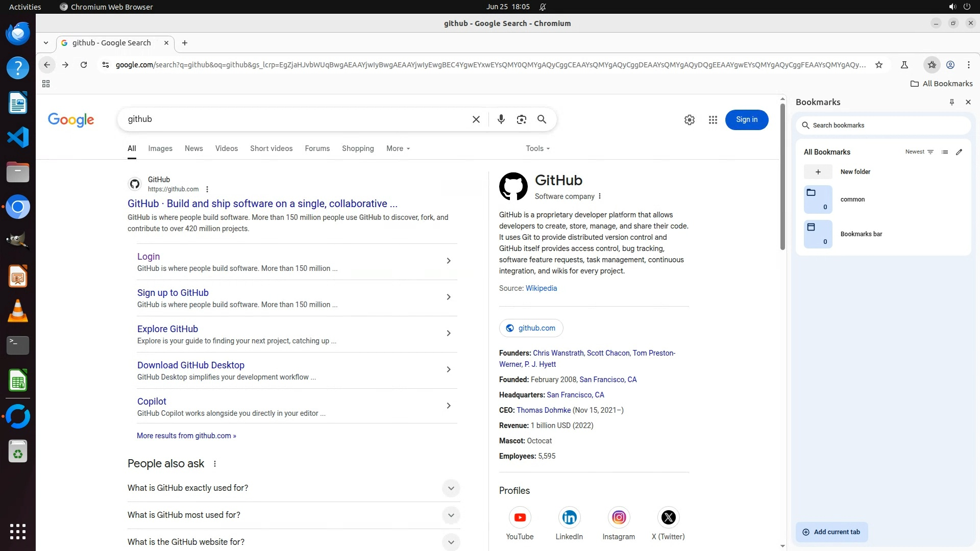Open GitHub's YouTube profile icon
This screenshot has height=551, width=980.
tap(520, 517)
